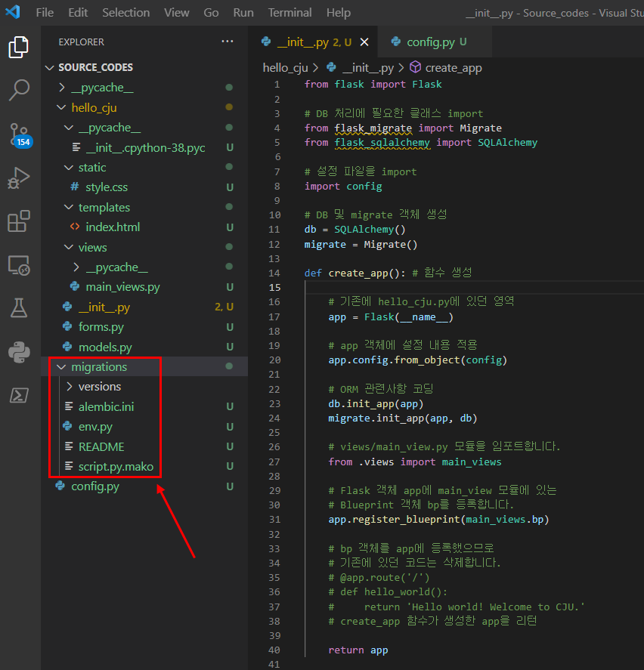Open the Extensions view

19,221
